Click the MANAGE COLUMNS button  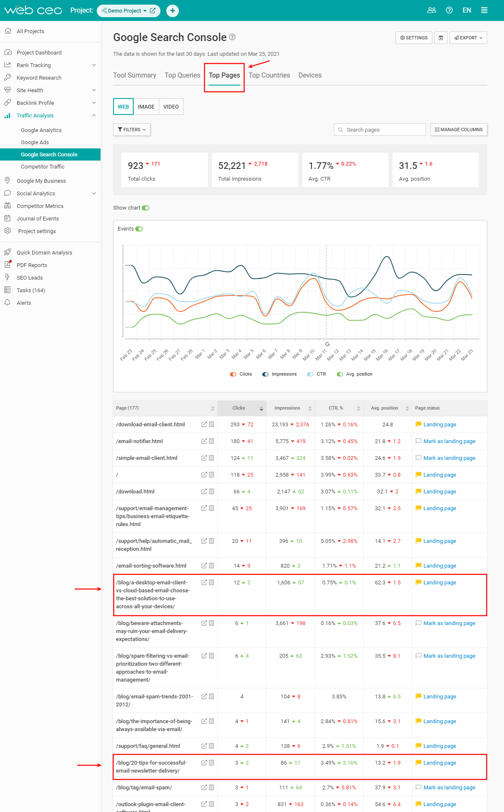pyautogui.click(x=459, y=130)
